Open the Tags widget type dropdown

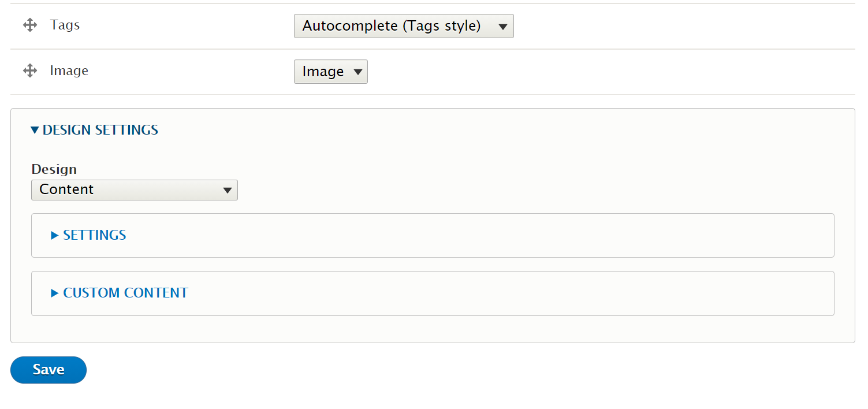[404, 26]
